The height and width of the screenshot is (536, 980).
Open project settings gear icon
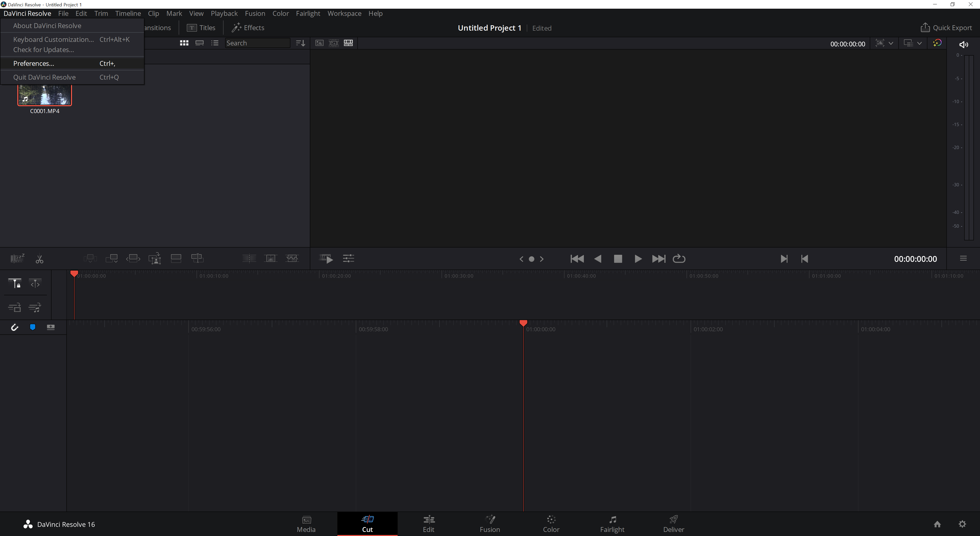tap(962, 524)
